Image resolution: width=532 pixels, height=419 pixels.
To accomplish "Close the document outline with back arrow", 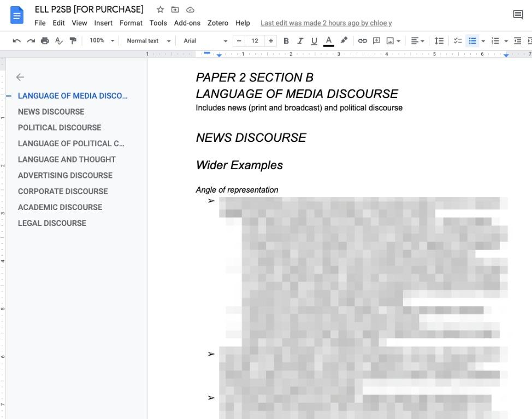I will (20, 77).
